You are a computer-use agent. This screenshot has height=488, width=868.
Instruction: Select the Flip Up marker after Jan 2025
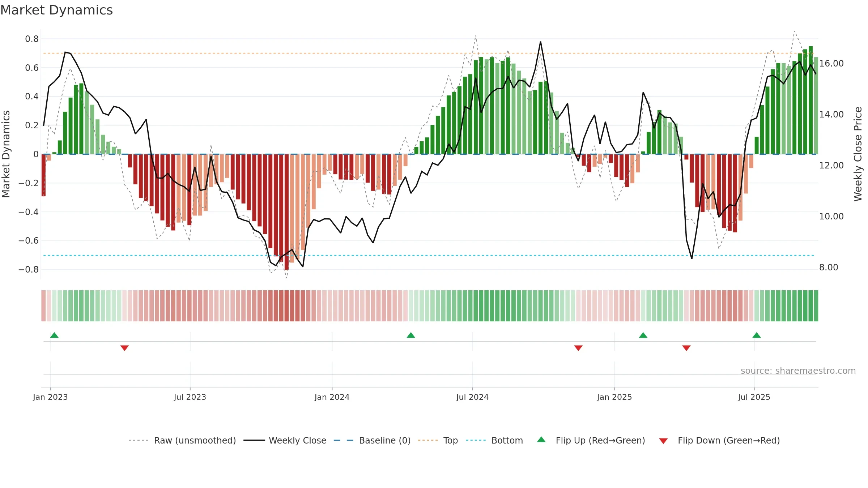pos(643,335)
